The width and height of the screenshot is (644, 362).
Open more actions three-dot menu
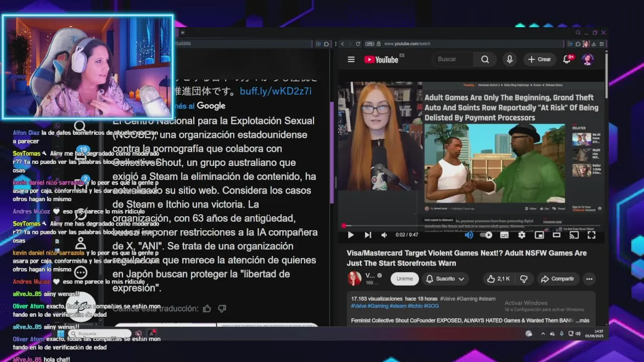pyautogui.click(x=589, y=279)
